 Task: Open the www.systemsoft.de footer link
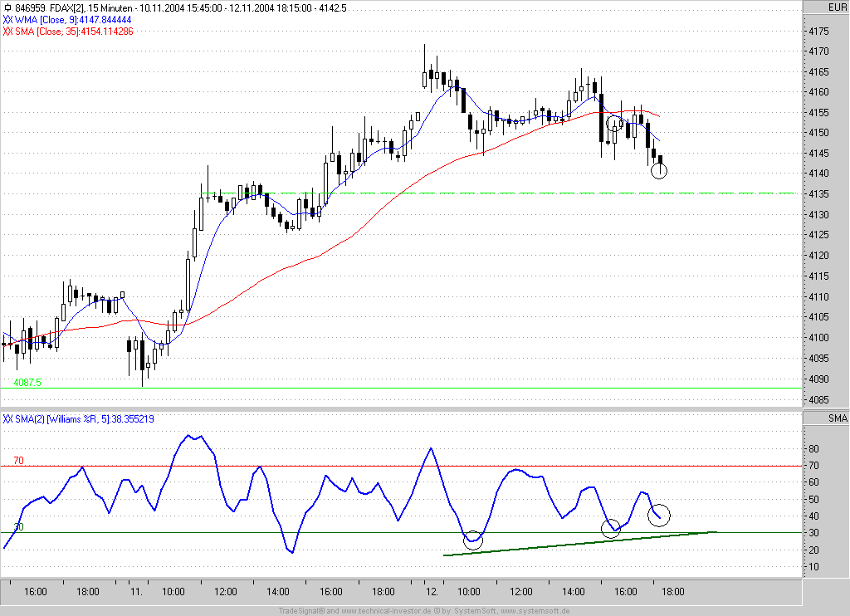click(x=535, y=611)
